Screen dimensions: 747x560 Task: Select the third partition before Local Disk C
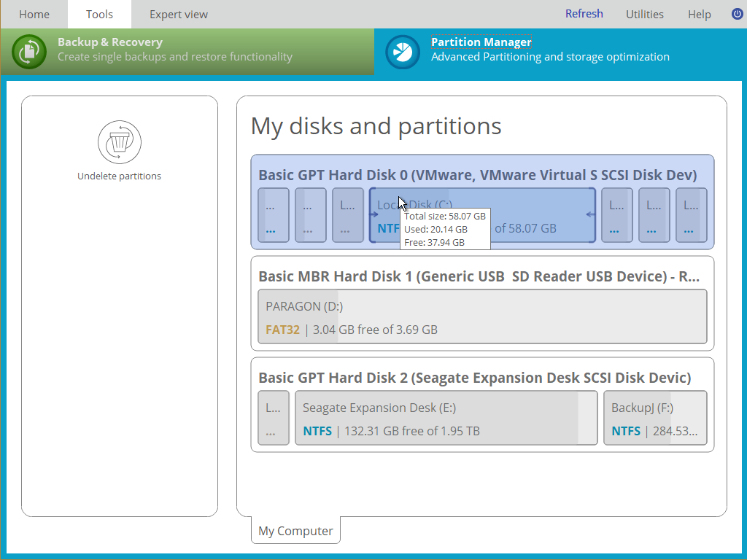[x=348, y=215]
